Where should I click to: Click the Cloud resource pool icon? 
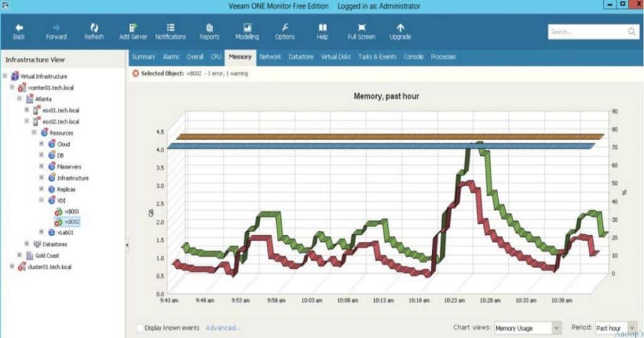52,144
